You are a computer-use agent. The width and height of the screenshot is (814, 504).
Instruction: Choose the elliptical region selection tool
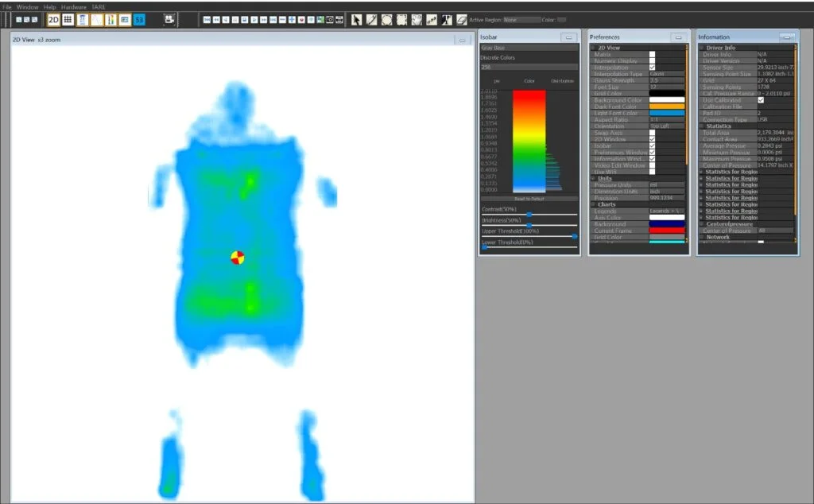pyautogui.click(x=386, y=19)
